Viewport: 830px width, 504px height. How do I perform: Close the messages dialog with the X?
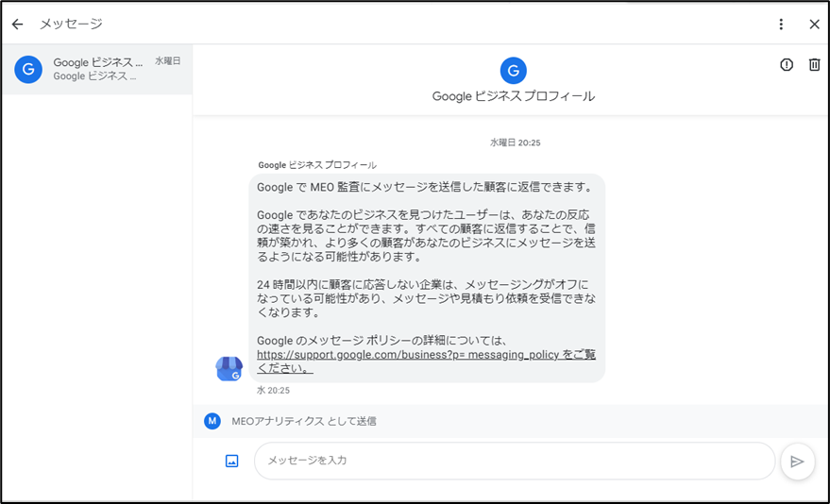814,25
